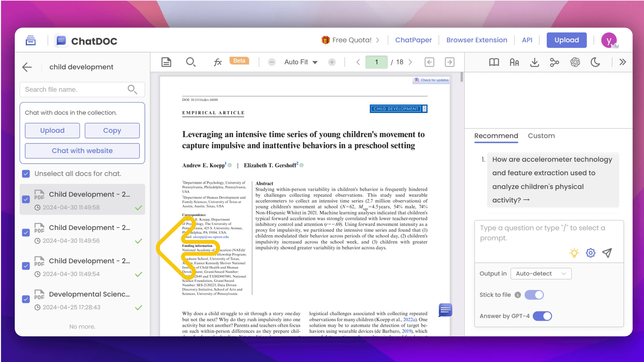
Task: Go to next page chevron
Action: pyautogui.click(x=410, y=62)
